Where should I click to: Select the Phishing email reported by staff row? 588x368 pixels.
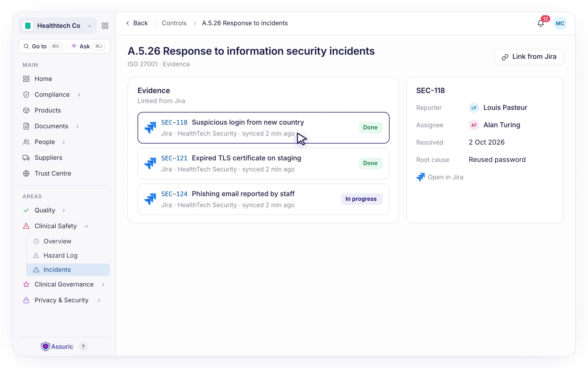coord(263,199)
